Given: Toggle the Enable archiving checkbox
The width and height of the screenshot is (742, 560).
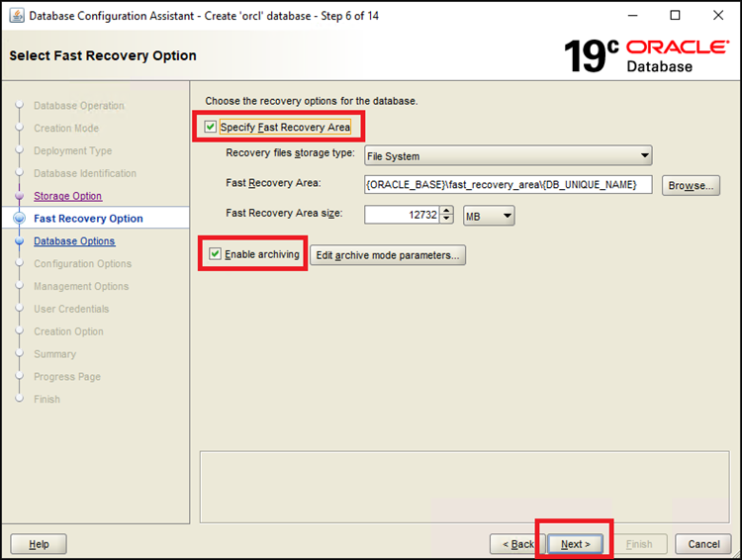Looking at the screenshot, I should (x=215, y=253).
